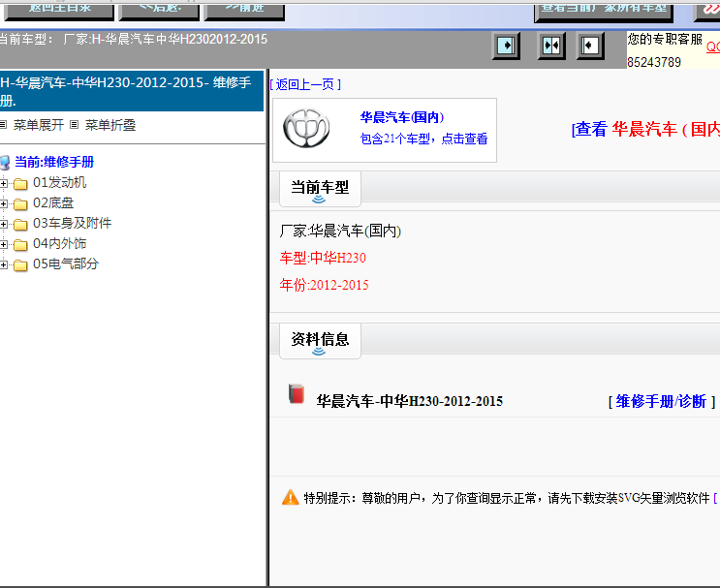Click the 华晨汽车-中华H230-2012-2015 title text
Screen dimensions: 720x588
pos(410,401)
